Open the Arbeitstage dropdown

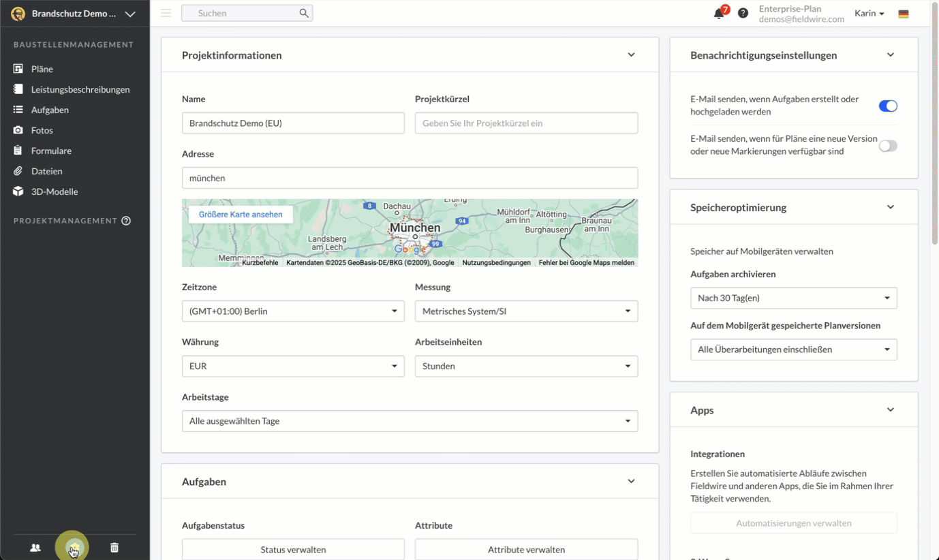click(410, 421)
